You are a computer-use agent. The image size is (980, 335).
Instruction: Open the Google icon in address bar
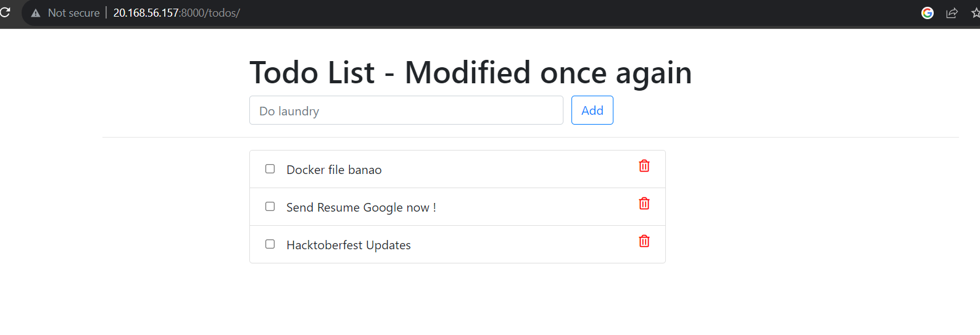point(927,13)
